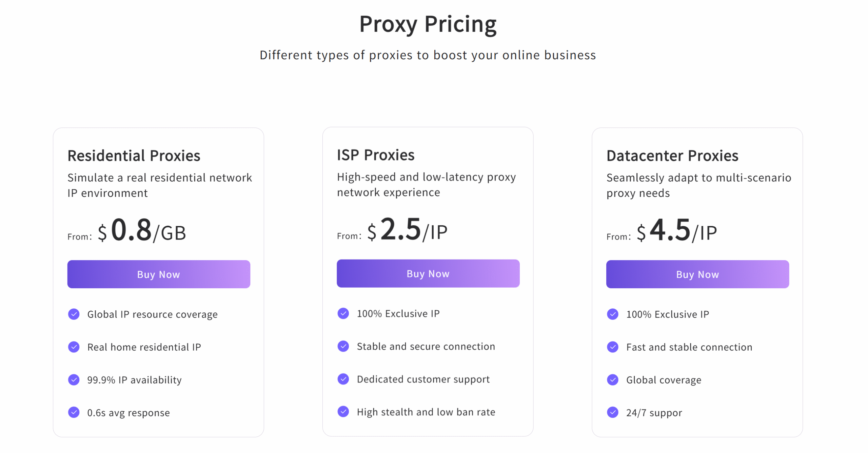Screen dimensions: 868x453
Task: Click checkmark icon beside Dedicated customer support
Action: click(x=343, y=379)
